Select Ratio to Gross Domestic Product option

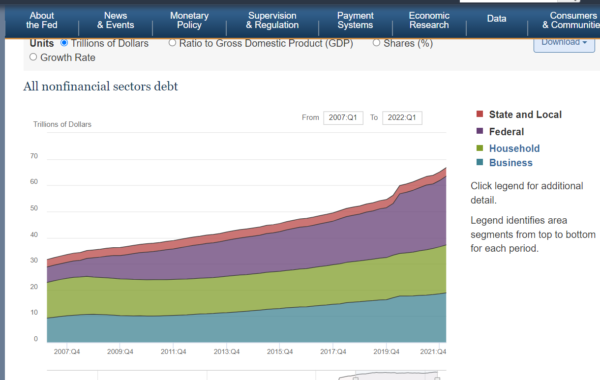[x=172, y=43]
